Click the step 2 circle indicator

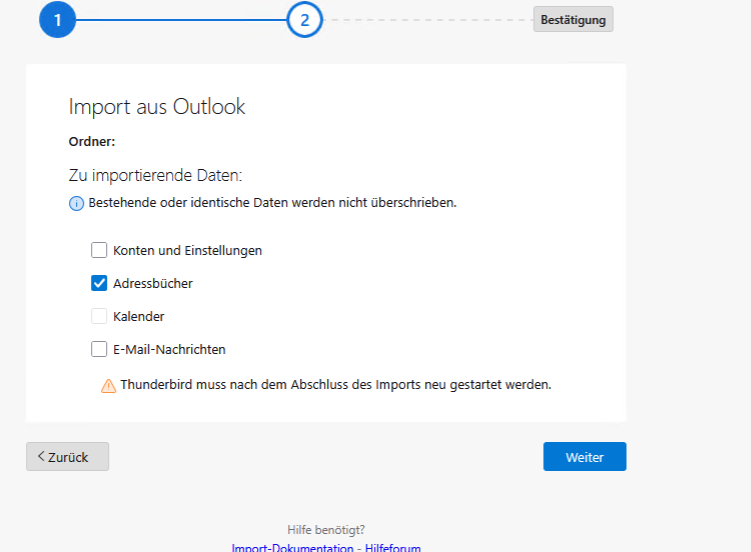pos(305,19)
